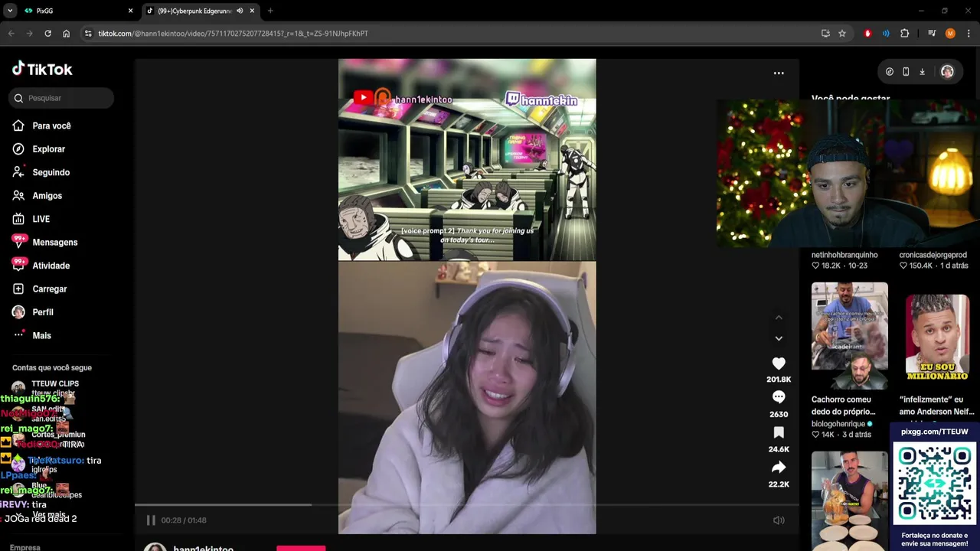Open the profile avatar in top pill
980x551 pixels.
pyautogui.click(x=947, y=72)
